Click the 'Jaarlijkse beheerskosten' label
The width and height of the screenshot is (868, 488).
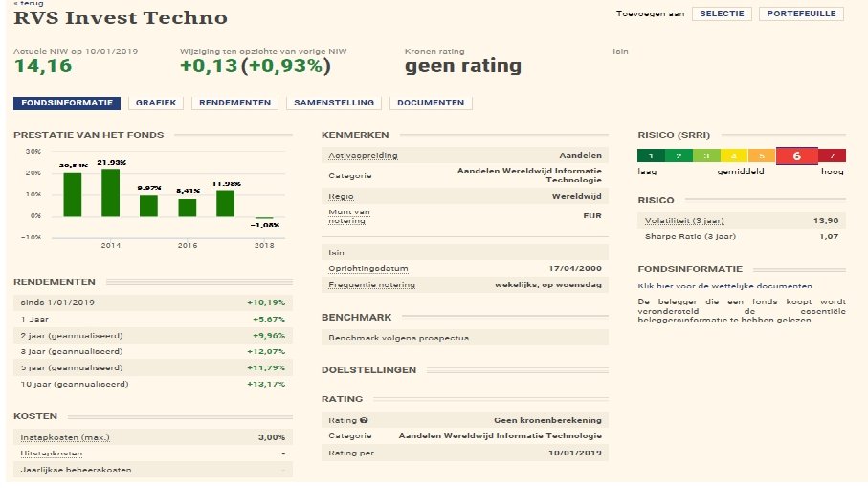coord(76,470)
